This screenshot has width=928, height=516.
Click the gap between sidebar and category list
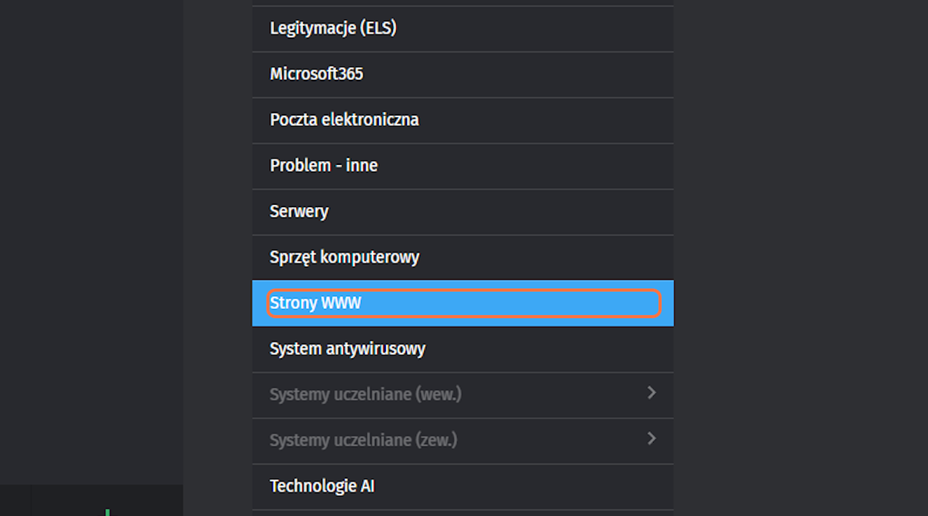(x=217, y=250)
